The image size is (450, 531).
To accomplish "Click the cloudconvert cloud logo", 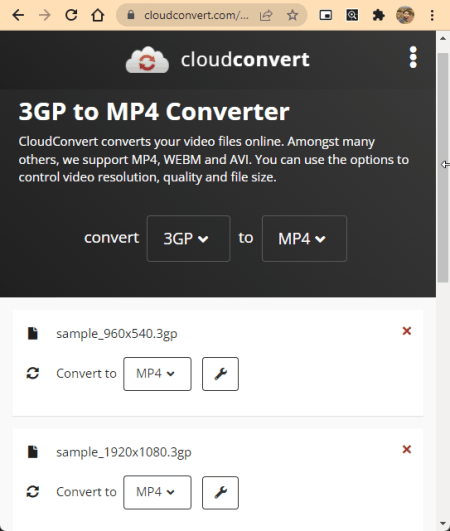I will tap(147, 60).
